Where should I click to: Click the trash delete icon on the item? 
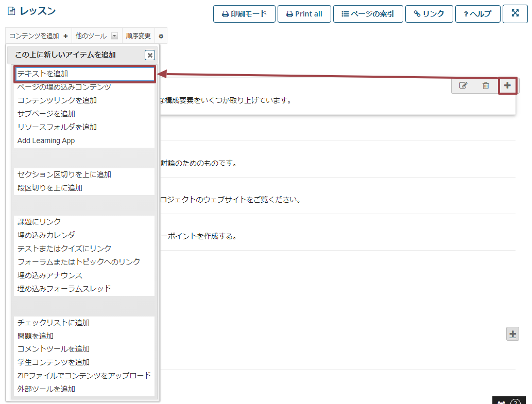[x=486, y=85]
